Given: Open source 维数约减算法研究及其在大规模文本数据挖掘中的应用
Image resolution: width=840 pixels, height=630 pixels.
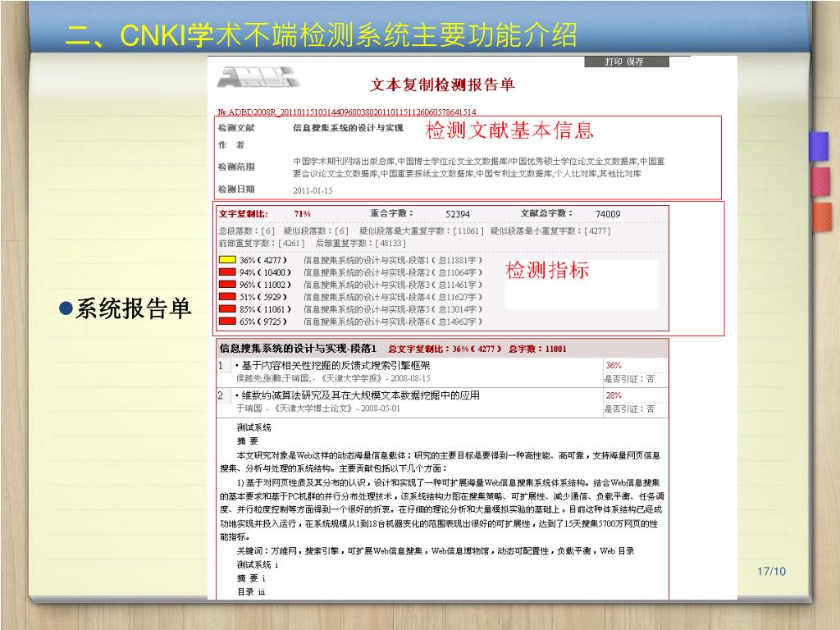Looking at the screenshot, I should click(x=361, y=395).
